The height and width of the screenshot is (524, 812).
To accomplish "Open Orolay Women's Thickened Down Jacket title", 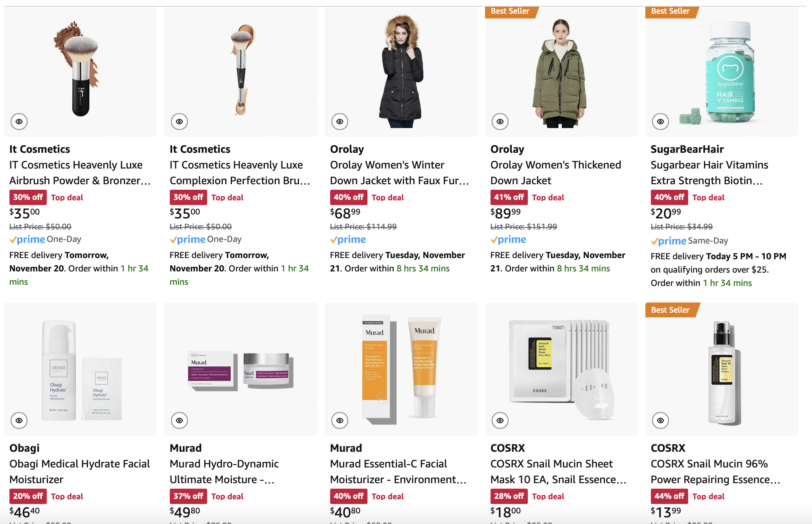I will click(556, 173).
